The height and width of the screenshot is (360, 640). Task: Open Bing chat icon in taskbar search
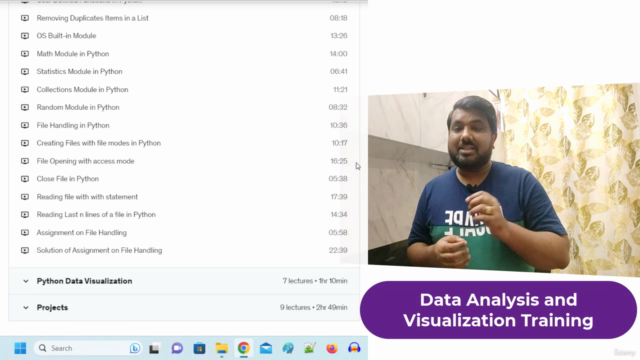click(x=135, y=348)
